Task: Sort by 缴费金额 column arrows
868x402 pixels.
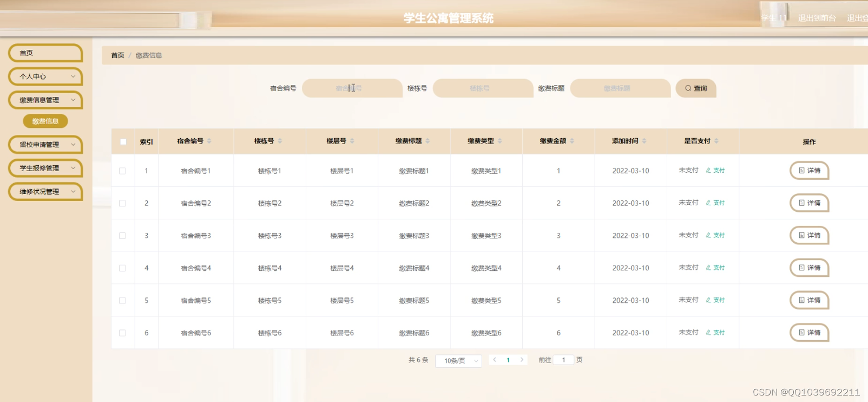Action: [572, 141]
